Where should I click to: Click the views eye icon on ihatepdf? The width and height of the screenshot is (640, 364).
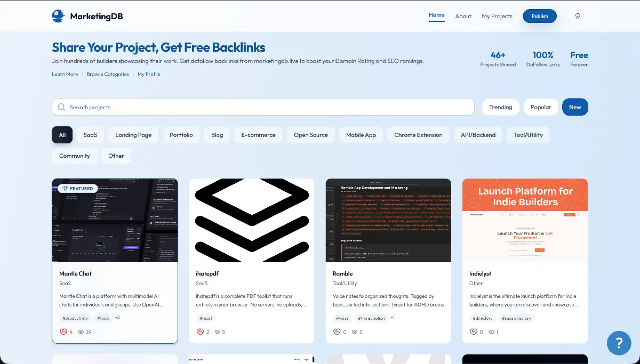[215, 331]
